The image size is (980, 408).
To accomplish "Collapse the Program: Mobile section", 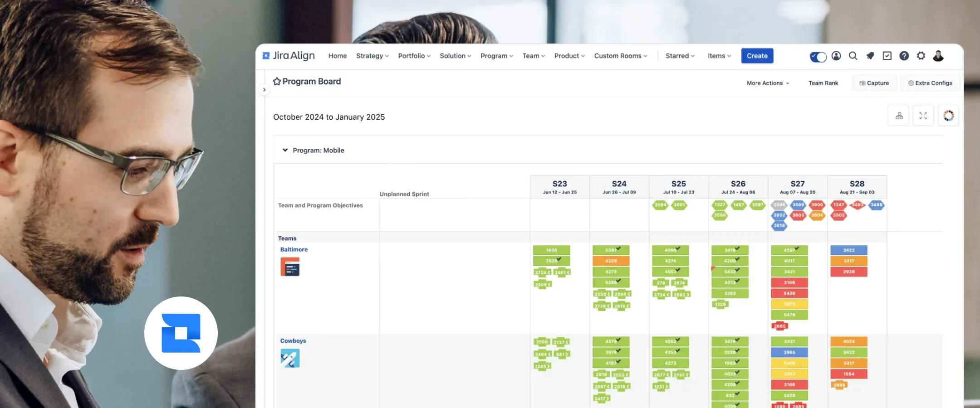I will (x=285, y=150).
